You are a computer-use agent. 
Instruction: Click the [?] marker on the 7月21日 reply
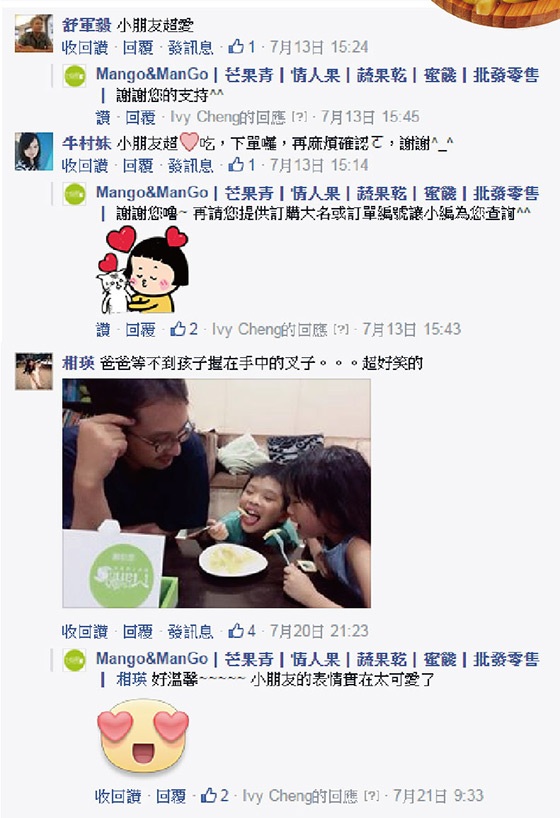(x=371, y=796)
